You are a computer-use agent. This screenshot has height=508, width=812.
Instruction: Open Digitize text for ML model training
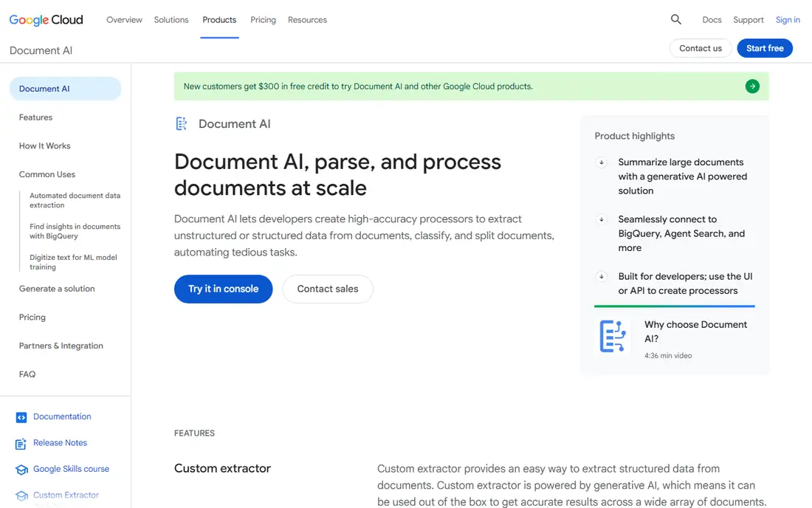(74, 262)
